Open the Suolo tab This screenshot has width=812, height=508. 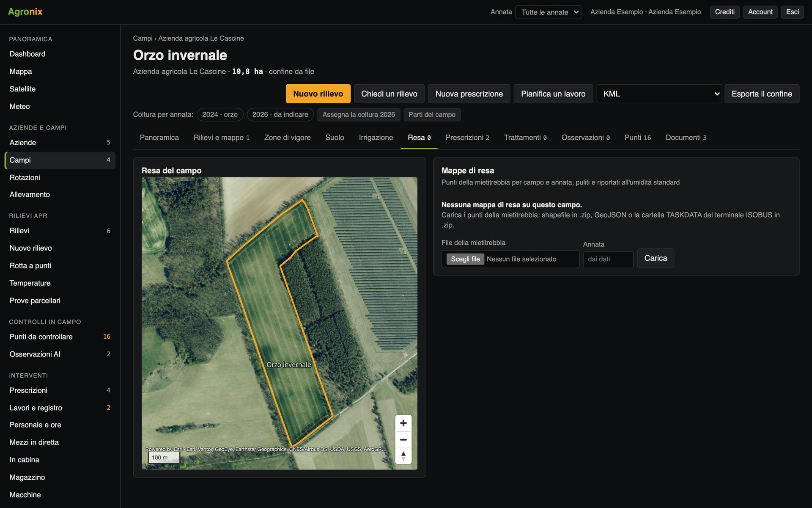[335, 138]
